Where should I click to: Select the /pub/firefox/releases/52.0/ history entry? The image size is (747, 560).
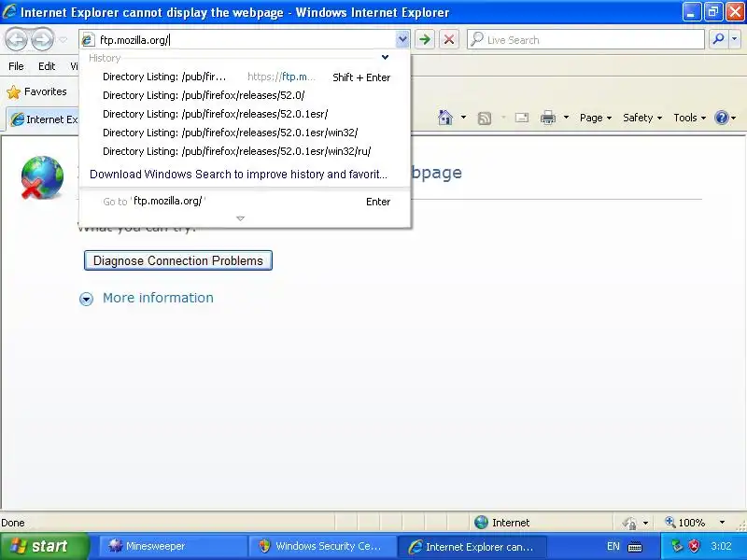click(245, 95)
